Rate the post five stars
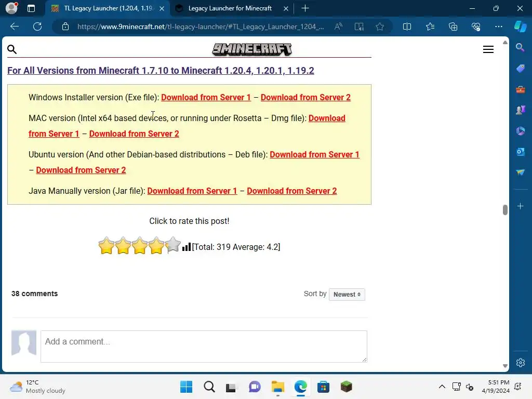The height and width of the screenshot is (399, 532). 172,245
